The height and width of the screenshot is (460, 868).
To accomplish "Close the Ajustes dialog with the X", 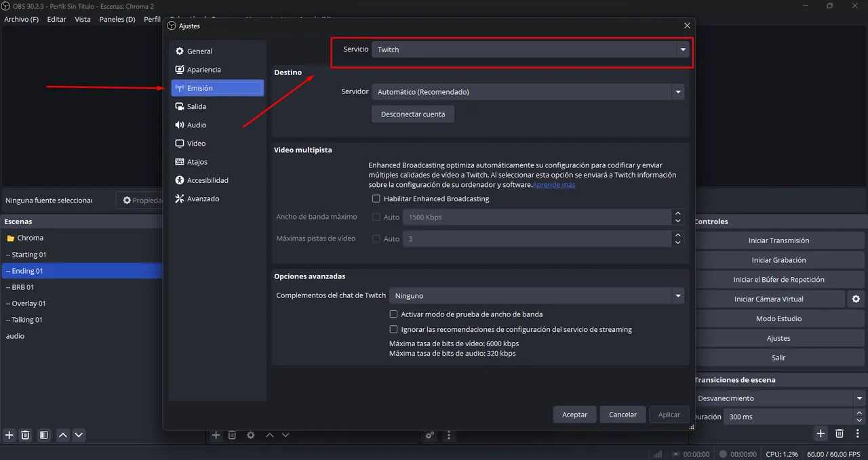I will pyautogui.click(x=687, y=26).
